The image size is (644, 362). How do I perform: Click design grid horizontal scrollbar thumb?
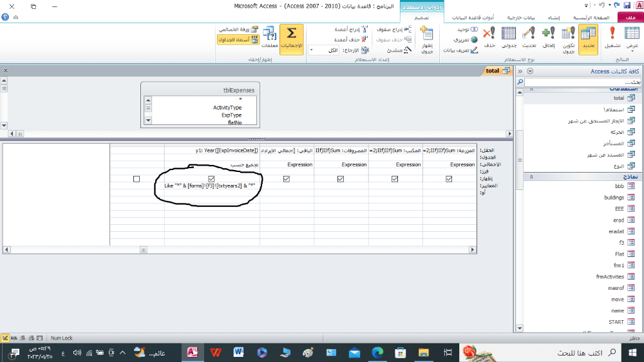point(144,249)
